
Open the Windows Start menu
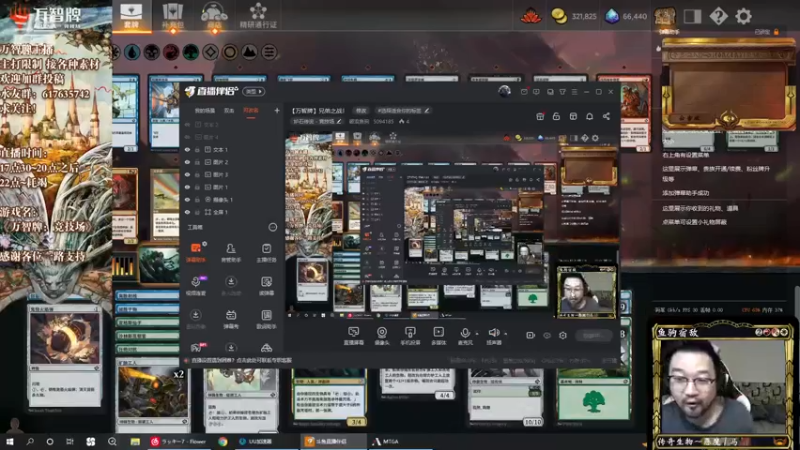point(10,441)
